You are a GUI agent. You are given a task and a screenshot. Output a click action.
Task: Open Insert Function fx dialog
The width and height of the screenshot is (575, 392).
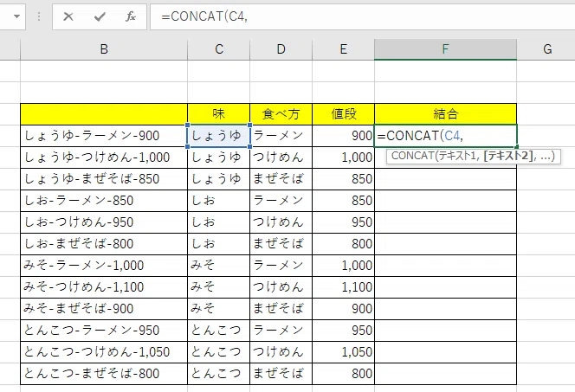pos(131,16)
